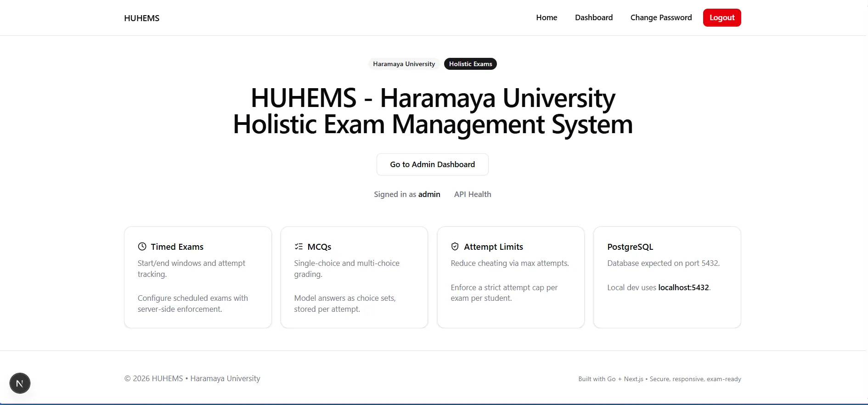Open the Next.js dev tools badge
868x405 pixels.
(x=20, y=383)
